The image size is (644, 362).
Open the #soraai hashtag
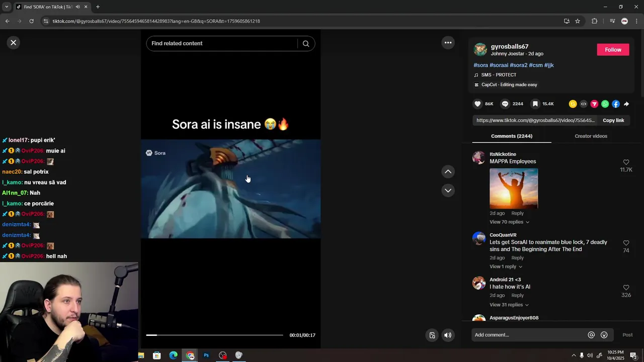[x=499, y=65]
